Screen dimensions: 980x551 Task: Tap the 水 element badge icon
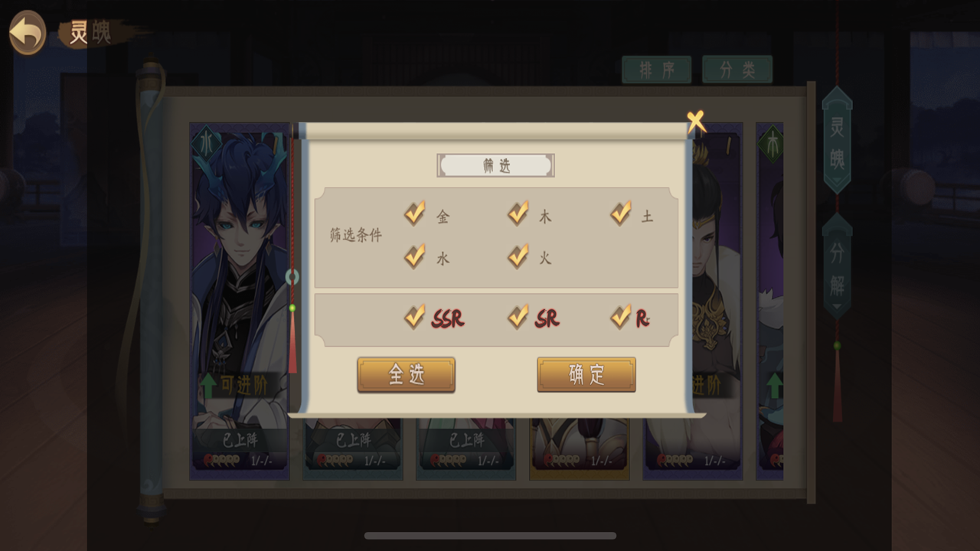pyautogui.click(x=207, y=143)
